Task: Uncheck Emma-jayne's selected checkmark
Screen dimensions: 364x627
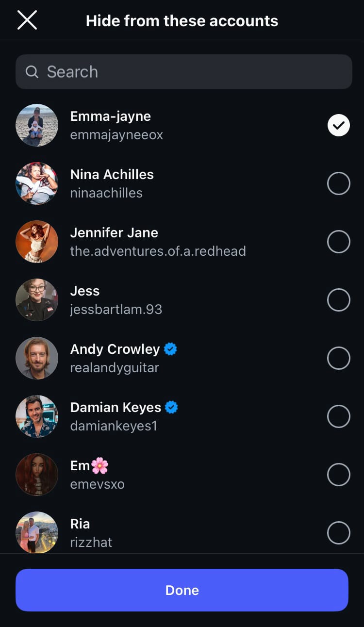Action: pyautogui.click(x=338, y=125)
